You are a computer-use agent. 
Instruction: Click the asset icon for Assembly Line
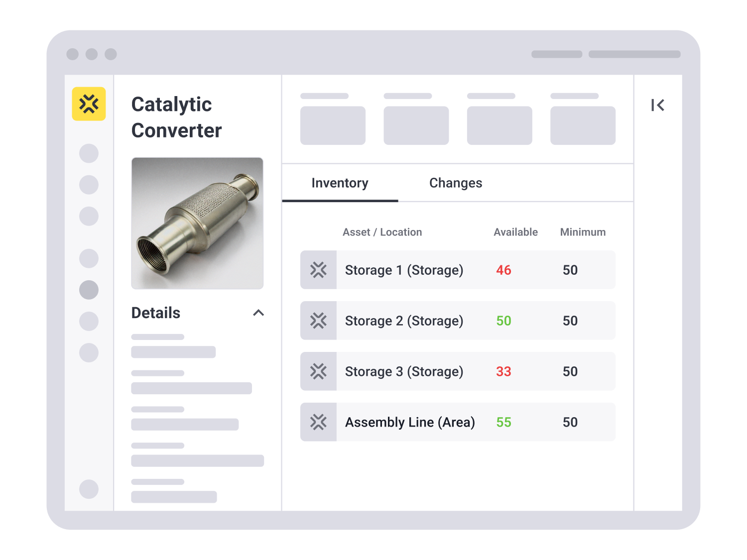pyautogui.click(x=318, y=422)
